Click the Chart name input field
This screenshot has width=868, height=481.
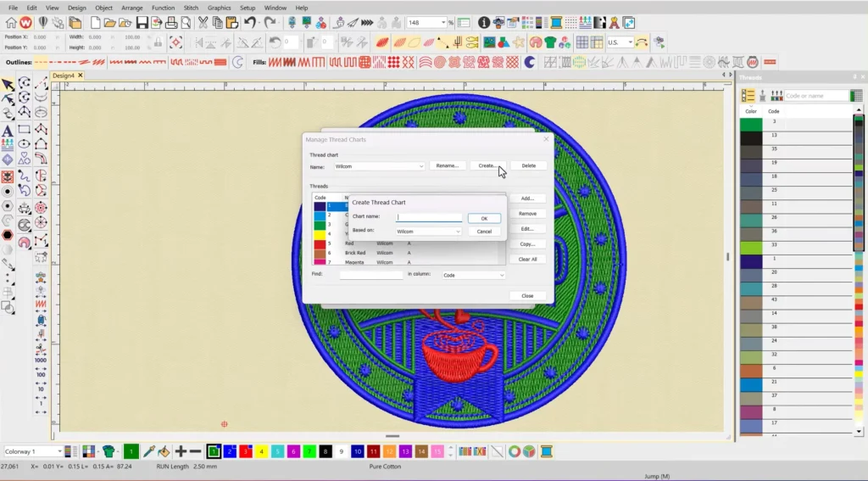(429, 218)
